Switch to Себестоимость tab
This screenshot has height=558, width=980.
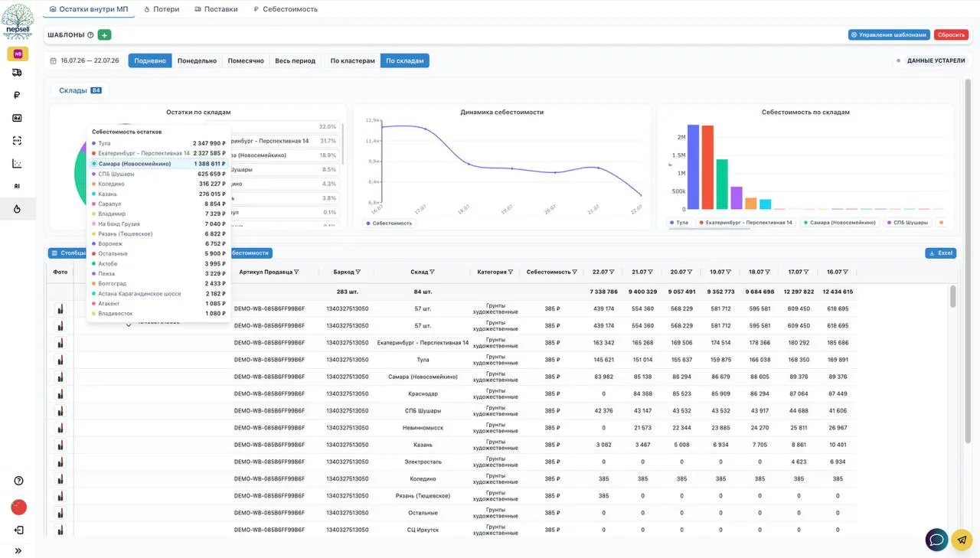(x=285, y=9)
